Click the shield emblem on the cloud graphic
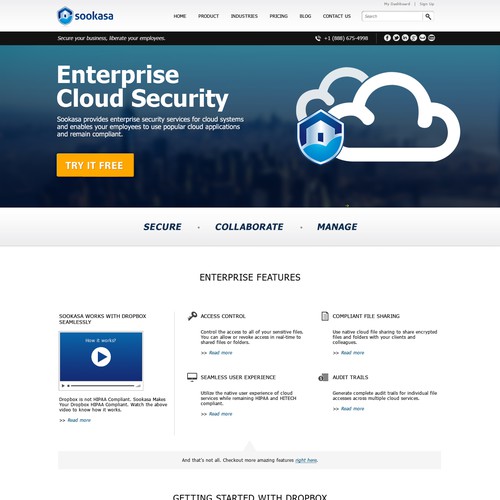 tap(320, 137)
